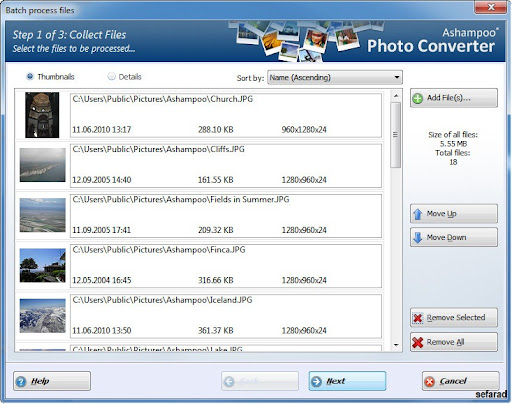
Task: Select the Cliffs.JPG thumbnail
Action: coord(42,165)
